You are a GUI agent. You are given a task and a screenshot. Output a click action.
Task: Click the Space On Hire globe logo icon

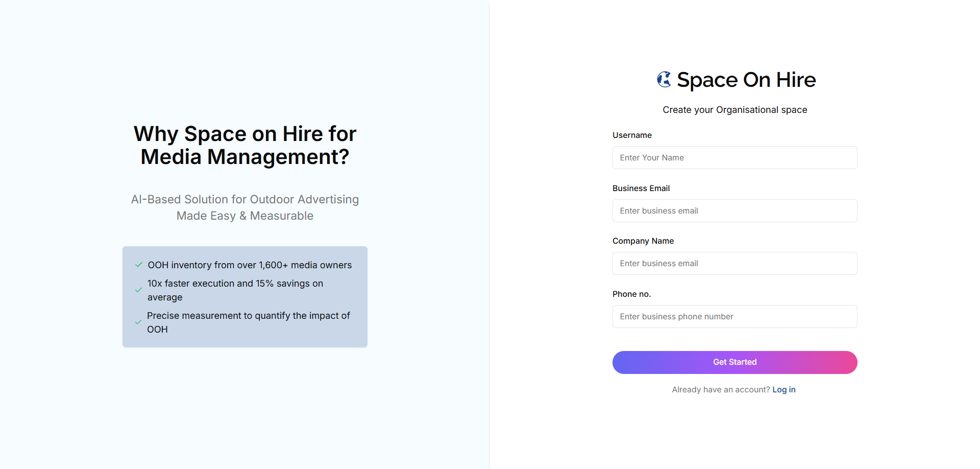pos(664,80)
